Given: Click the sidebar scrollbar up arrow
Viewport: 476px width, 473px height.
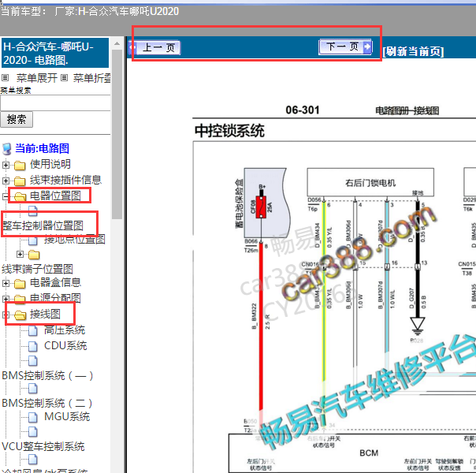Looking at the screenshot, I should (x=117, y=43).
